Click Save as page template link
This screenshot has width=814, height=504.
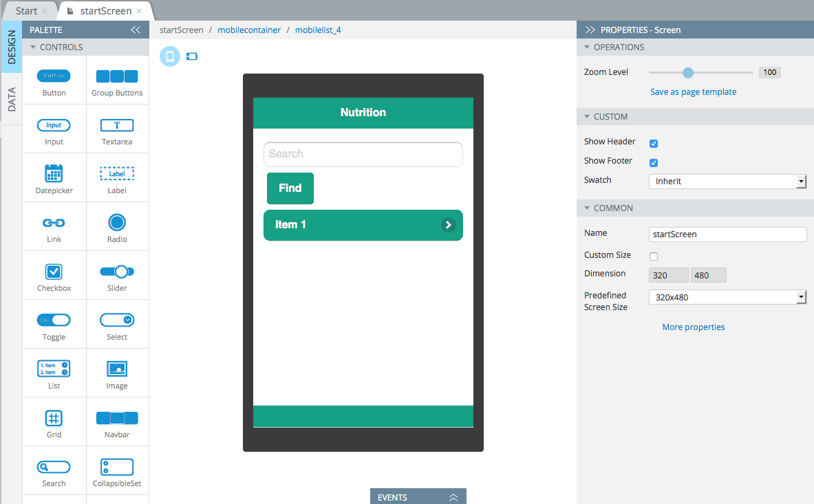[693, 91]
